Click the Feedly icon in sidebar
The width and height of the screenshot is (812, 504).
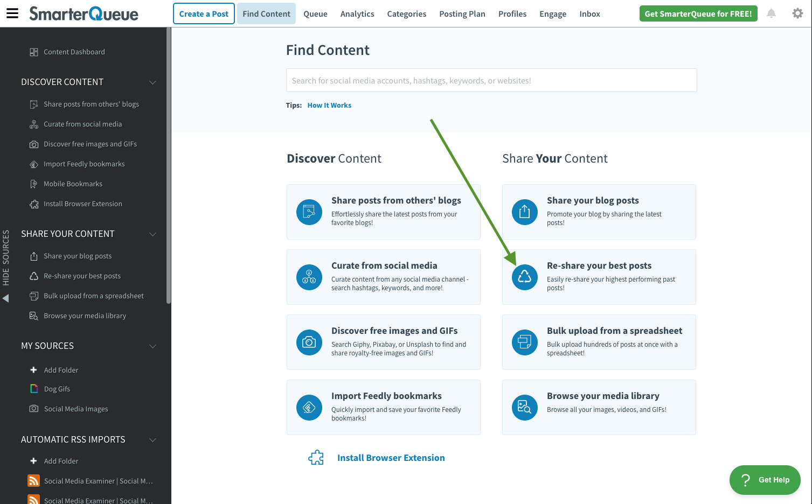pyautogui.click(x=34, y=164)
